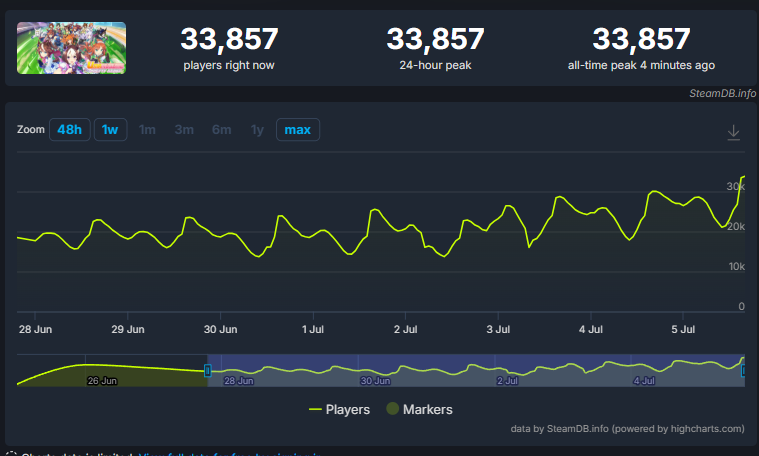Click the all-time peak count
The width and height of the screenshot is (759, 456).
click(x=641, y=39)
